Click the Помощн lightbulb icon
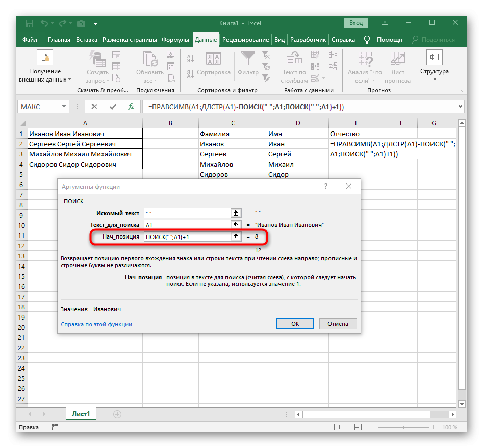This screenshot has height=448, width=483. pos(366,40)
